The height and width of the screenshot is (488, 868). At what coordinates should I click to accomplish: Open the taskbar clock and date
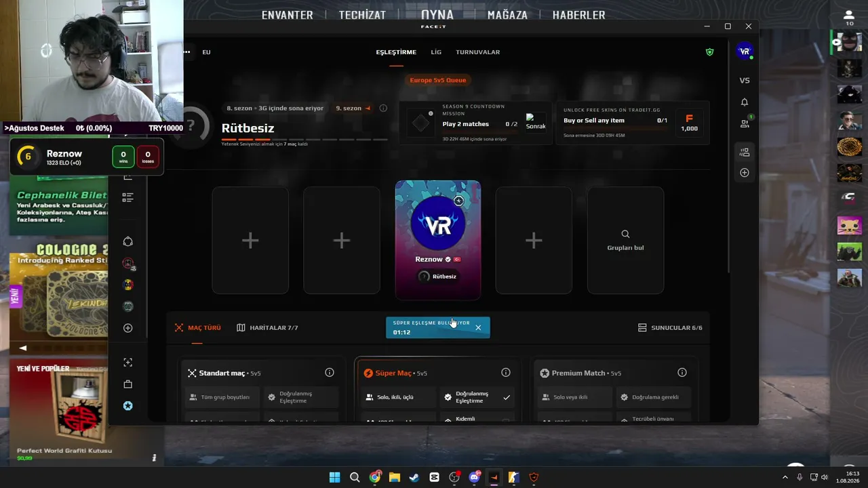[x=848, y=477]
